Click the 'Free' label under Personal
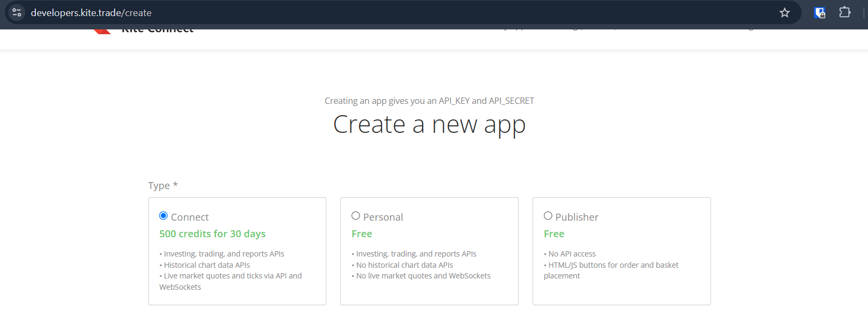The height and width of the screenshot is (309, 868). tap(362, 234)
